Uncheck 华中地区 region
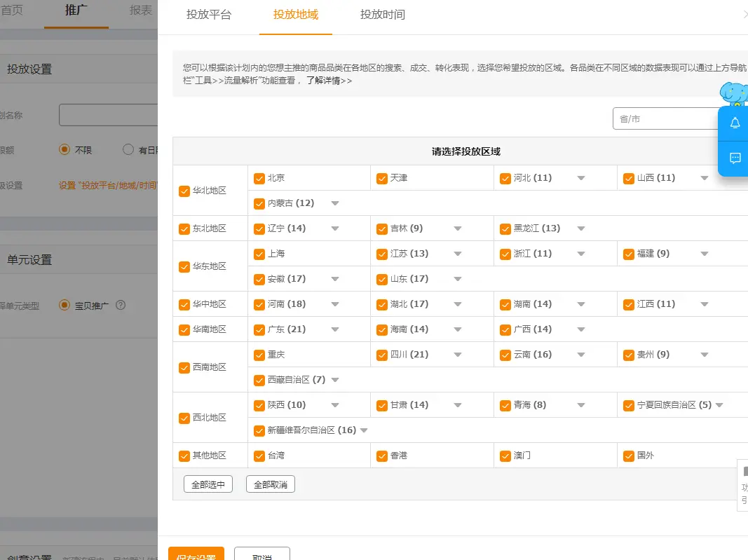This screenshot has height=560, width=748. point(184,304)
